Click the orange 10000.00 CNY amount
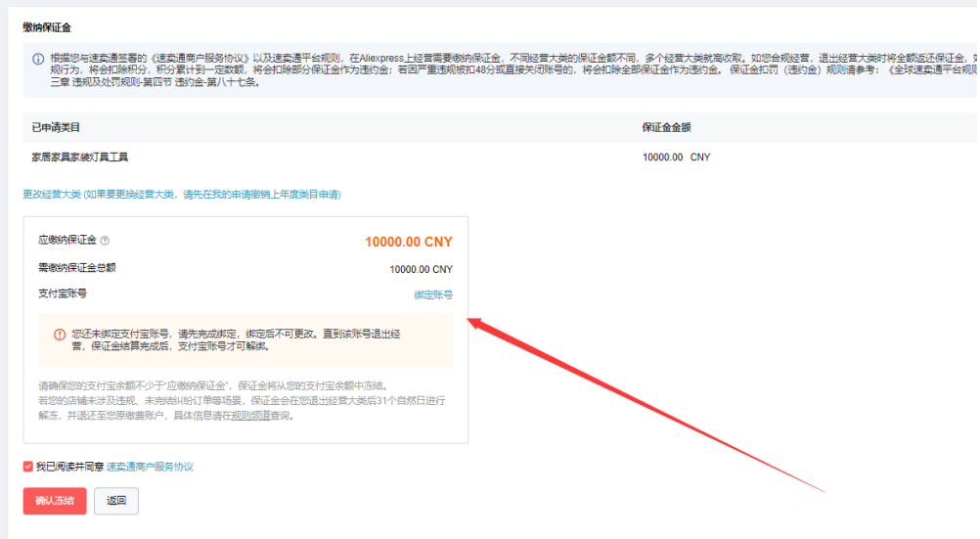The width and height of the screenshot is (980, 539). (x=409, y=242)
